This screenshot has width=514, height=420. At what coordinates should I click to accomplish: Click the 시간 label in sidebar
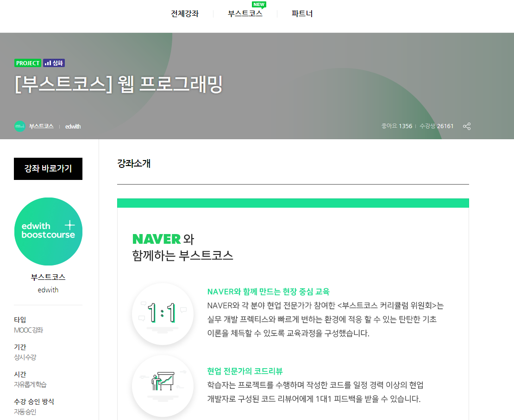click(x=20, y=374)
